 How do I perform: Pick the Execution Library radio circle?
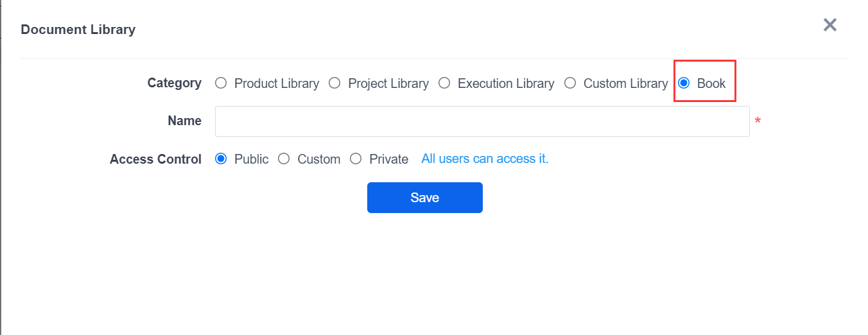pyautogui.click(x=444, y=83)
